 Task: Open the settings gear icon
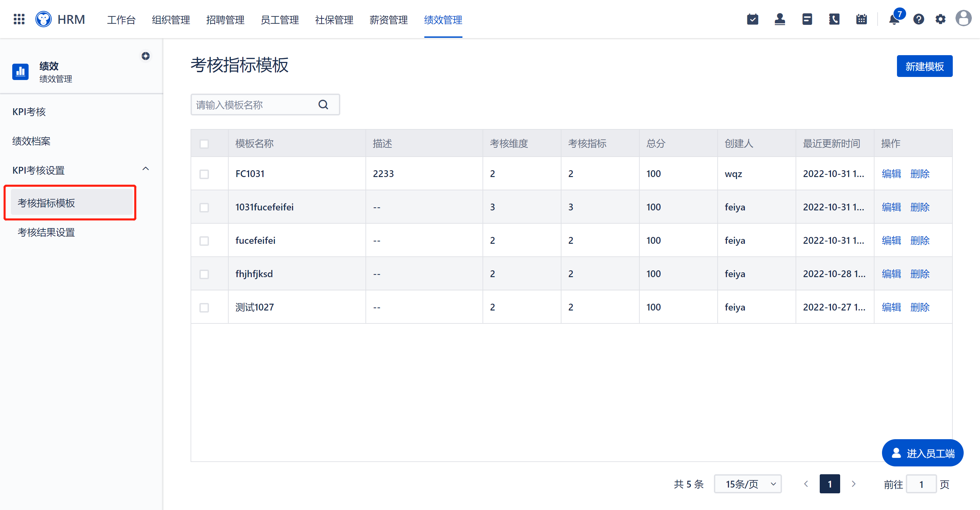[940, 19]
